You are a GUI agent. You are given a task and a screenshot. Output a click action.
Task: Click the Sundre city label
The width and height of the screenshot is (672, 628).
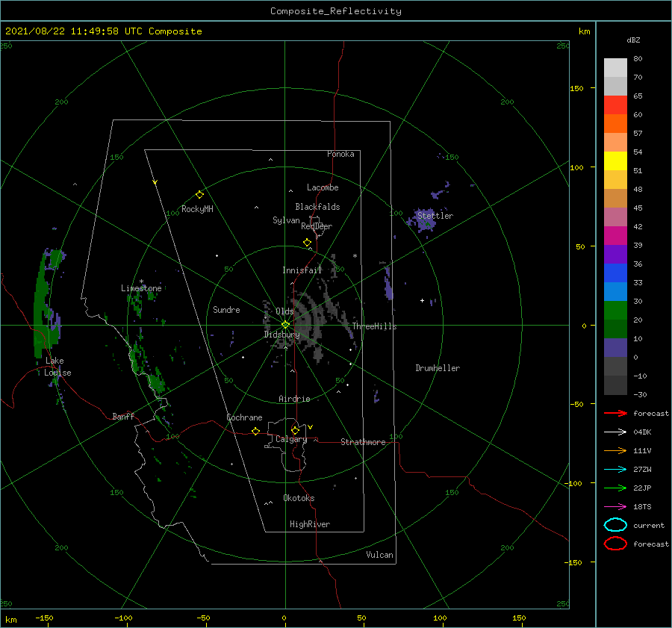click(x=226, y=309)
